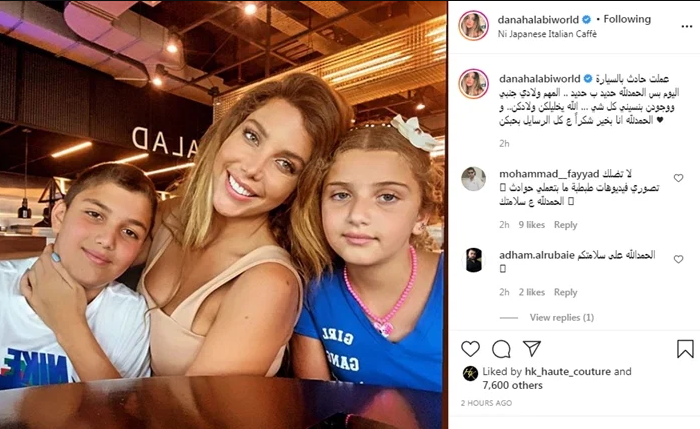The image size is (700, 429).
Task: Reply to adham.alrubaie's comment
Action: coord(566,292)
